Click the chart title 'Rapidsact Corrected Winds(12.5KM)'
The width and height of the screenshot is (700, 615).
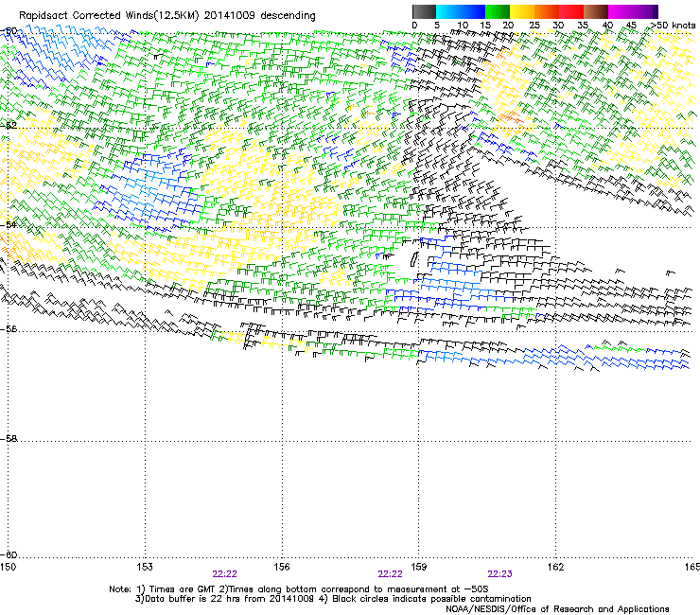tap(109, 16)
